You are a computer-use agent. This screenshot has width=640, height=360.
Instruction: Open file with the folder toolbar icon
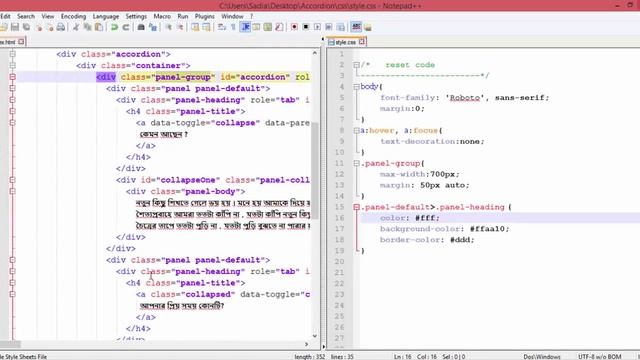click(x=4, y=27)
